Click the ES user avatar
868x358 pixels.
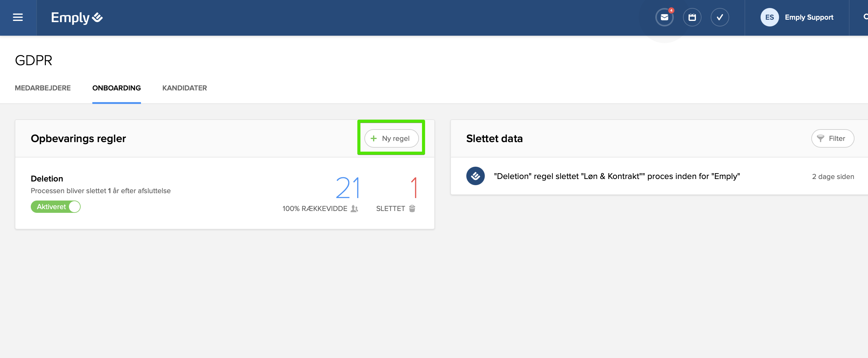(x=769, y=18)
